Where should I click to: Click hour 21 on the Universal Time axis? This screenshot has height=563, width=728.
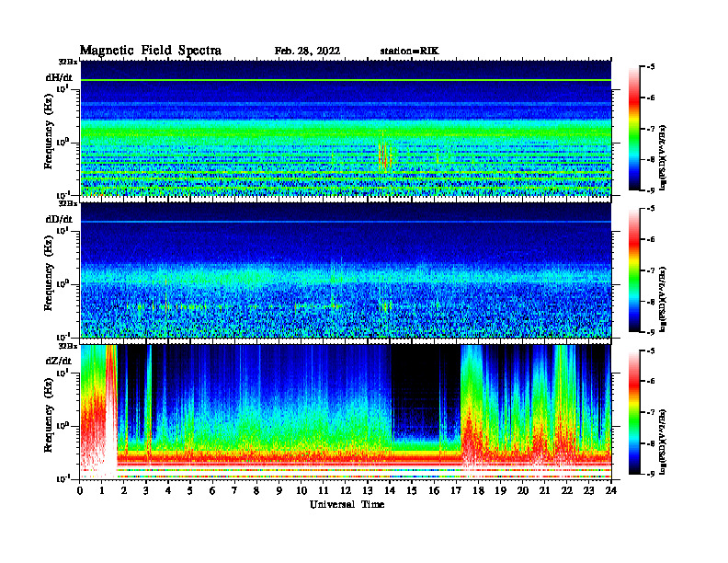pyautogui.click(x=544, y=491)
